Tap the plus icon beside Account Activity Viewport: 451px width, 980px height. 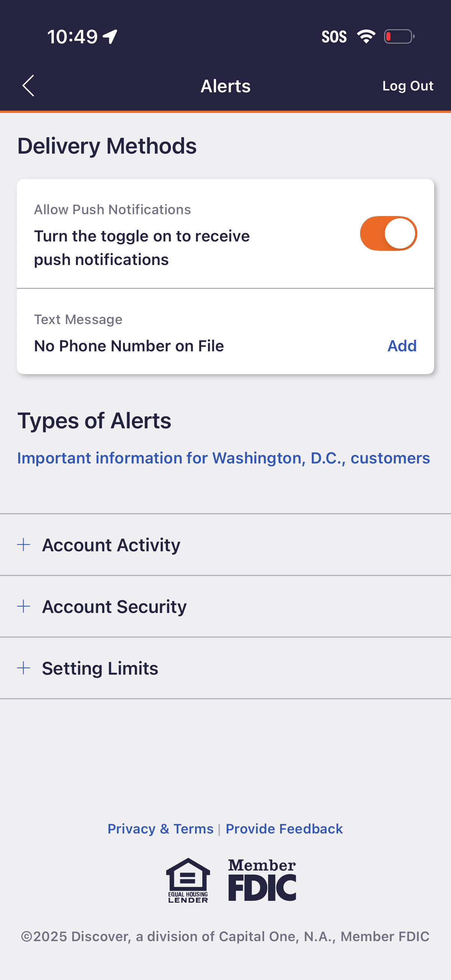click(24, 545)
